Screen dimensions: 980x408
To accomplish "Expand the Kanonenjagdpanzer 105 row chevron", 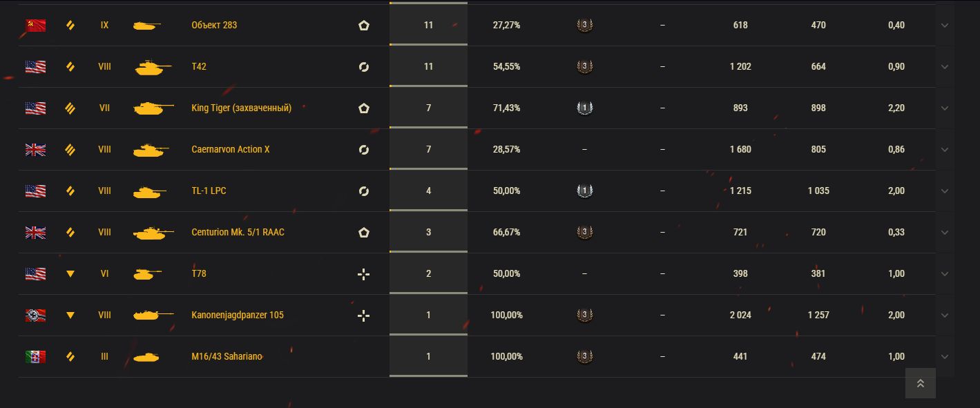I will point(945,315).
